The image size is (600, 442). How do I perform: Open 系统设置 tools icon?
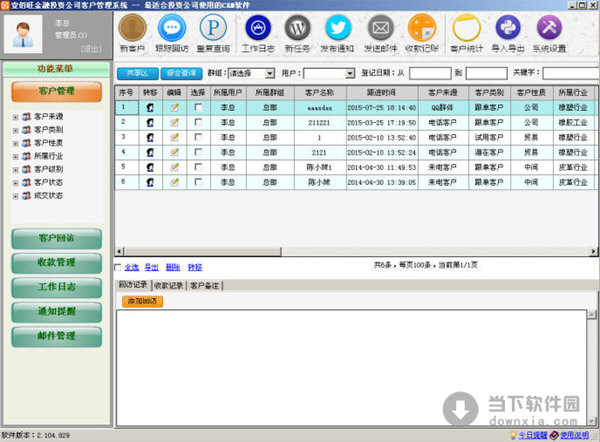click(x=550, y=29)
